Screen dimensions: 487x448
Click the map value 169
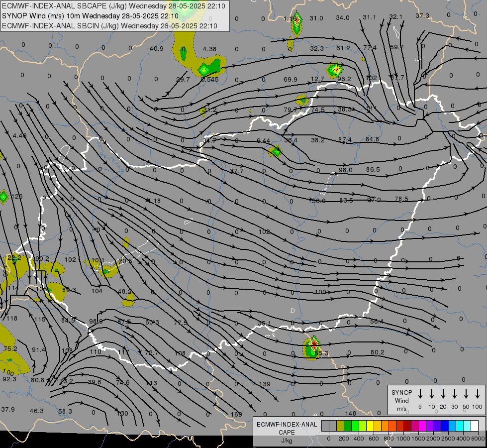[x=236, y=414]
